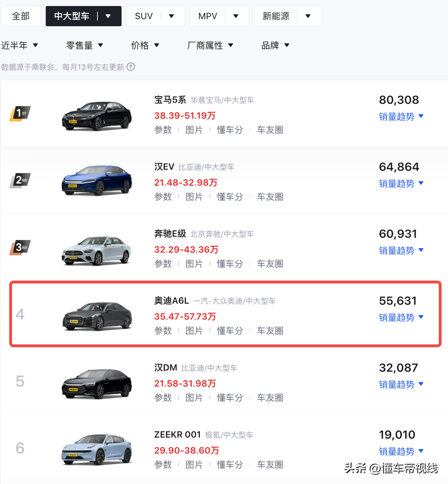Open 参数 link for 奔驰E级
The width and height of the screenshot is (448, 484).
(163, 264)
